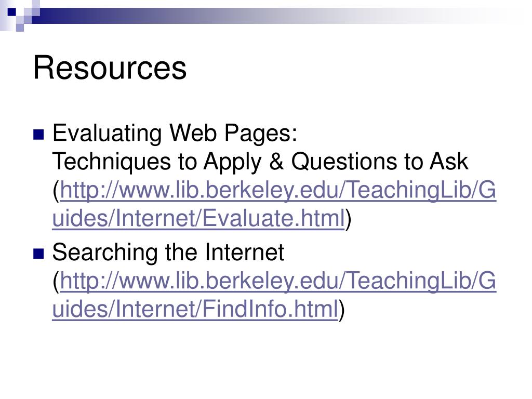This screenshot has height=399, width=532.
Task: Click the opening parenthesis before second http link
Action: point(56,281)
